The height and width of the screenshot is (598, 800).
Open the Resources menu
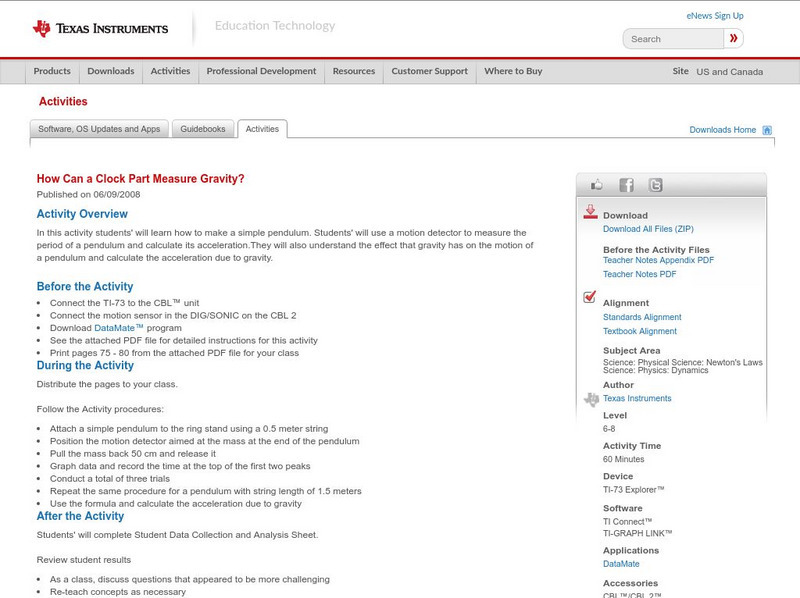pos(354,71)
